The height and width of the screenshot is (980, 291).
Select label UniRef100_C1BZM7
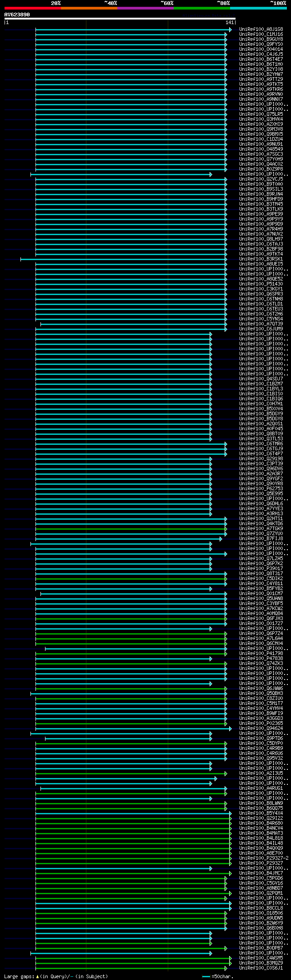[261, 384]
